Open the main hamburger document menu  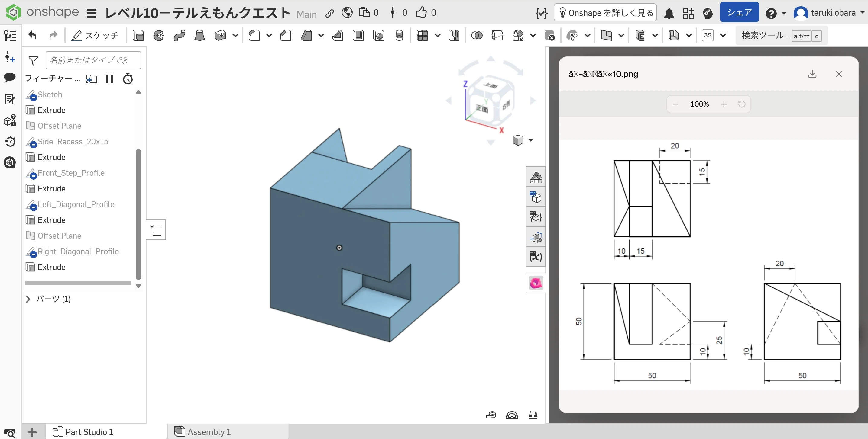91,14
